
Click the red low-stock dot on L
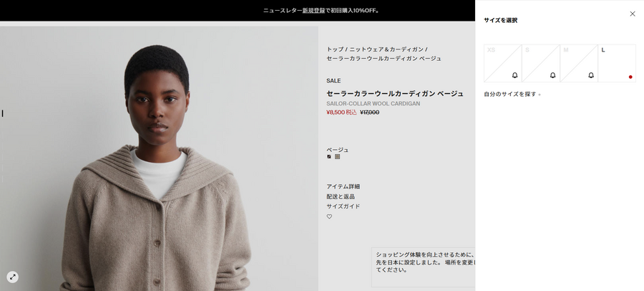coord(630,77)
